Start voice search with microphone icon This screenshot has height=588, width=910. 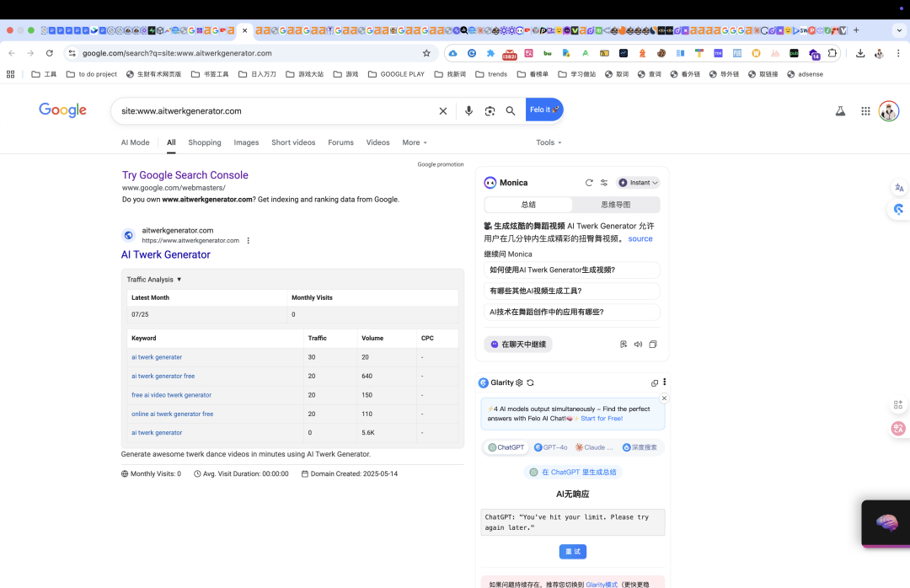click(x=468, y=111)
